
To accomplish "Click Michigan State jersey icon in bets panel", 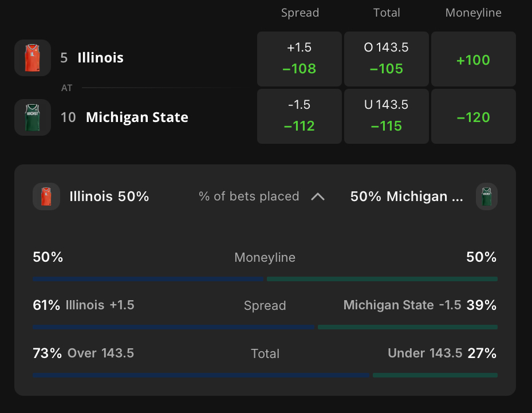I will click(487, 196).
